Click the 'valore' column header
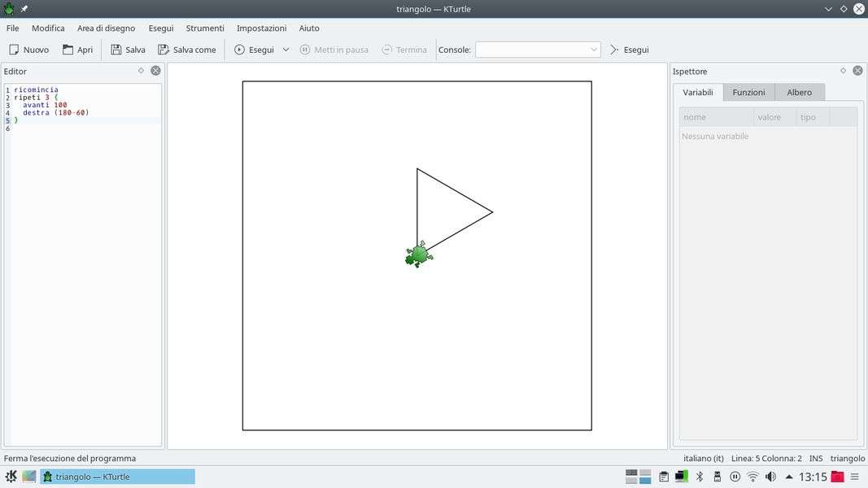Viewport: 868px width, 488px height. click(x=774, y=117)
